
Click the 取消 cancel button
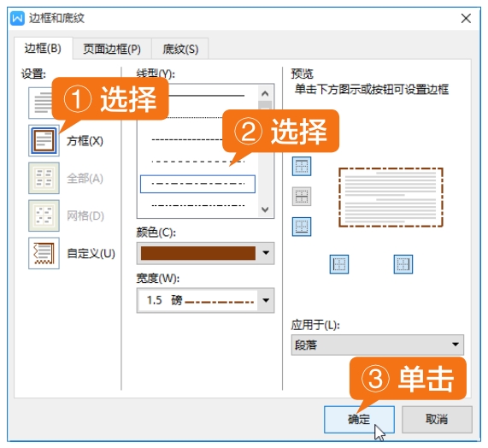click(x=437, y=419)
